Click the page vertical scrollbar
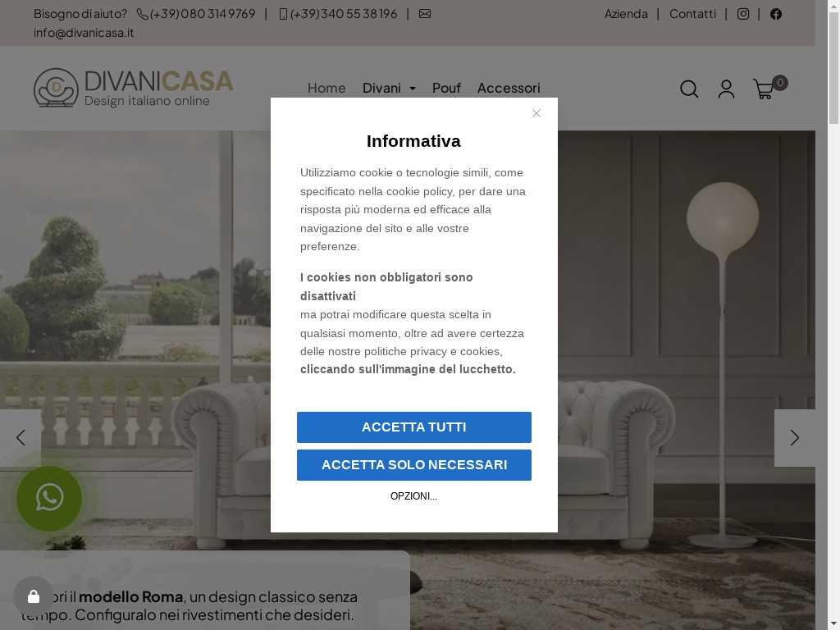Viewport: 840px width, 630px height. coord(833,315)
